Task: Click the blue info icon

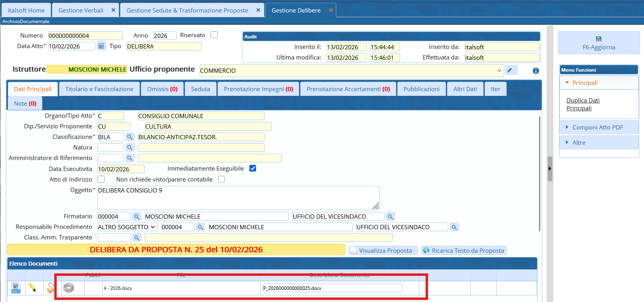Action: tap(536, 71)
